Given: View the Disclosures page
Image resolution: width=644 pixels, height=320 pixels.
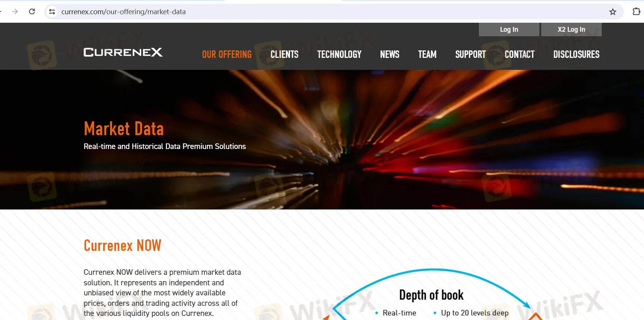Looking at the screenshot, I should (x=576, y=55).
